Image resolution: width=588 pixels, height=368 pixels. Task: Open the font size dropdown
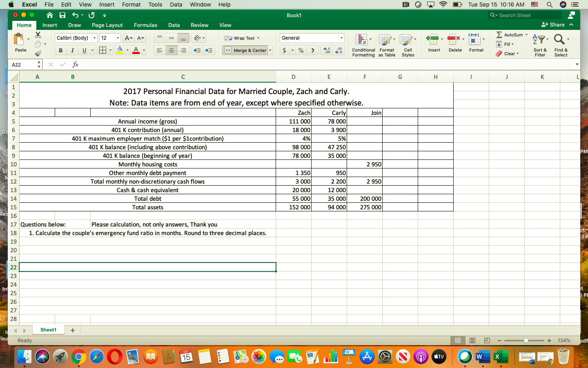tap(118, 38)
